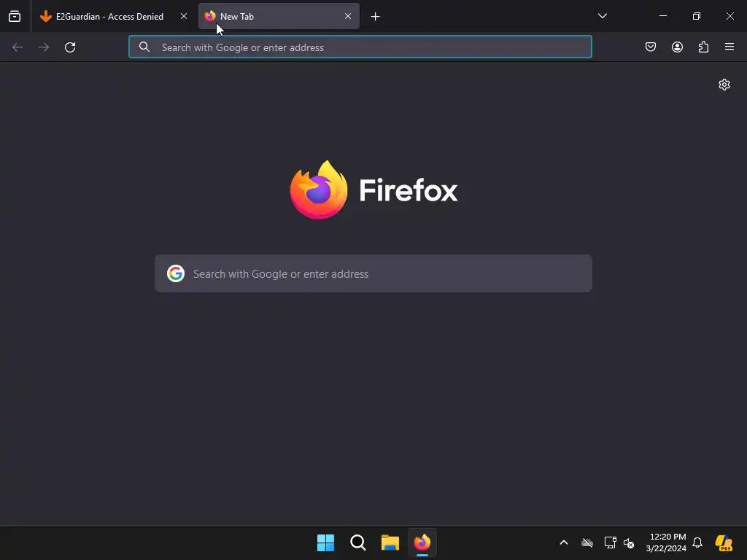
Task: Open the personalize new tab gear icon
Action: pyautogui.click(x=724, y=85)
